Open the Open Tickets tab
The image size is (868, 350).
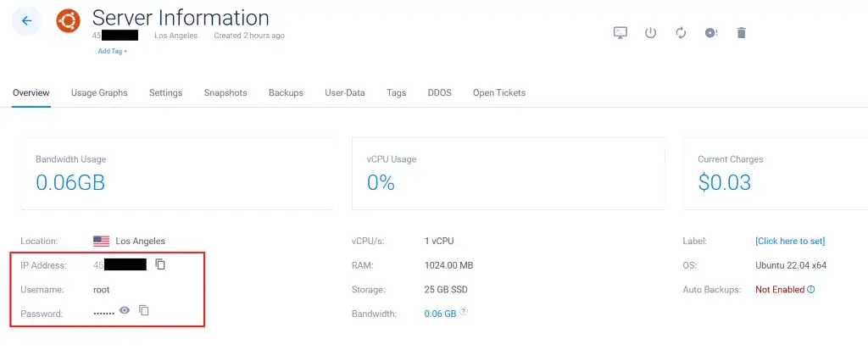(x=498, y=92)
